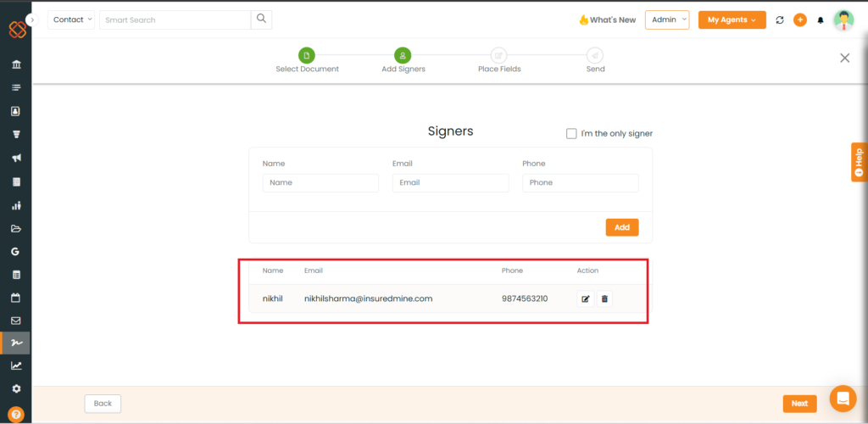Open the Contact search type dropdown

point(71,20)
